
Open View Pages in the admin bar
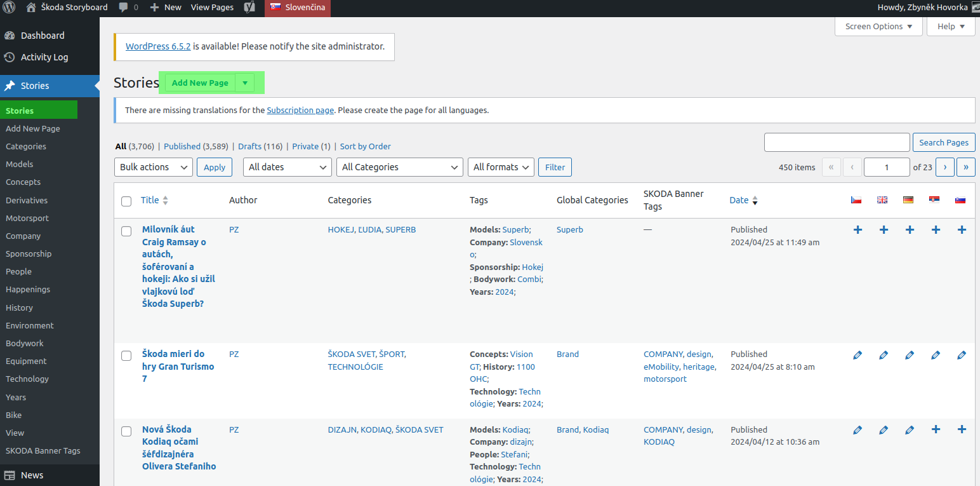coord(212,8)
